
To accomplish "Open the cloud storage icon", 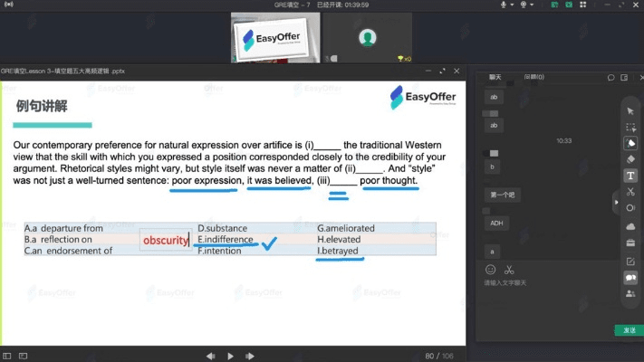I will click(x=630, y=225).
